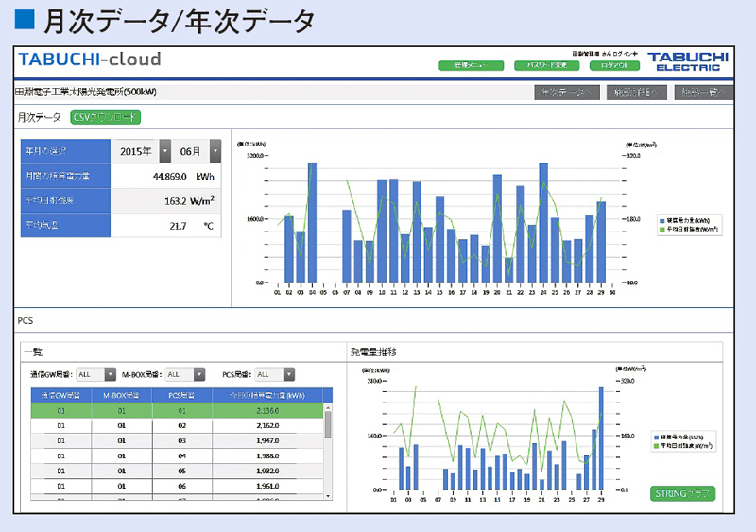756x532 pixels.
Task: Click the TABUCHI-cloud logo
Action: [x=90, y=60]
